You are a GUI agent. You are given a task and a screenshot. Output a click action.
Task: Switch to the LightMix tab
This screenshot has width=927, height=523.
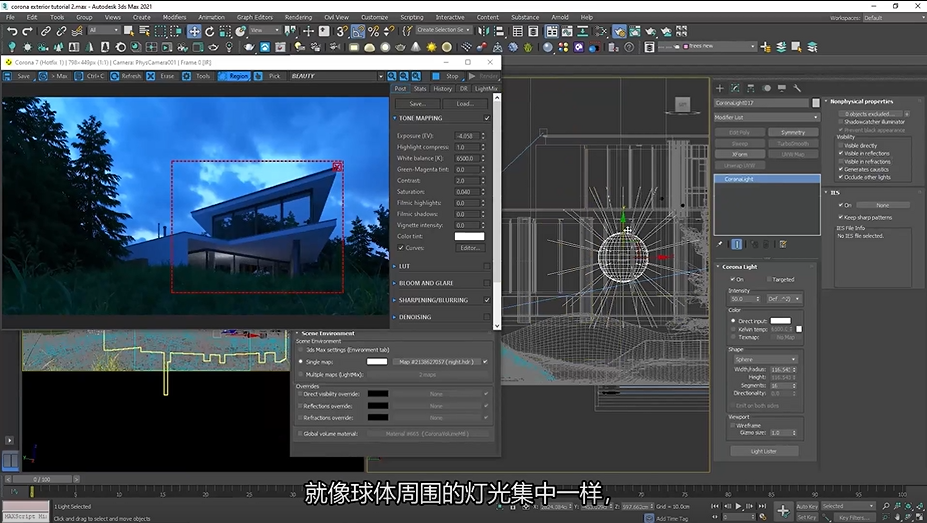pos(486,89)
